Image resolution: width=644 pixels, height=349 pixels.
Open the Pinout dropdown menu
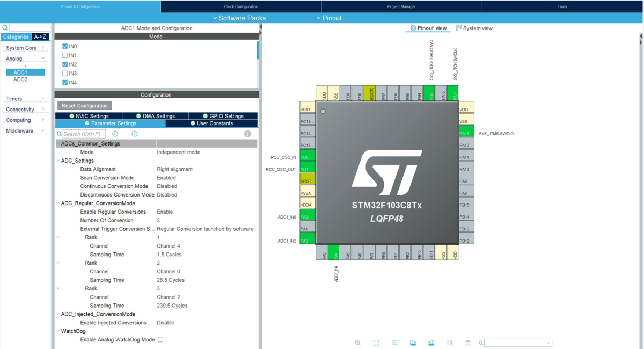pyautogui.click(x=330, y=18)
